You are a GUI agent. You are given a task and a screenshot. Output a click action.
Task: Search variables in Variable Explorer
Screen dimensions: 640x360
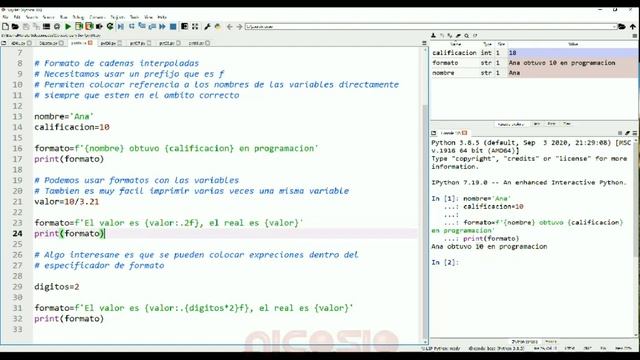467,36
